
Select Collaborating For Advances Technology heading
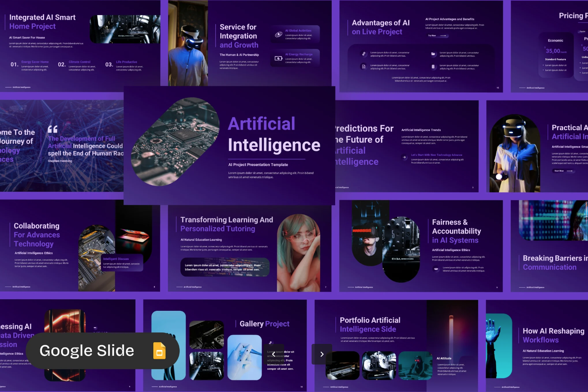(x=37, y=235)
